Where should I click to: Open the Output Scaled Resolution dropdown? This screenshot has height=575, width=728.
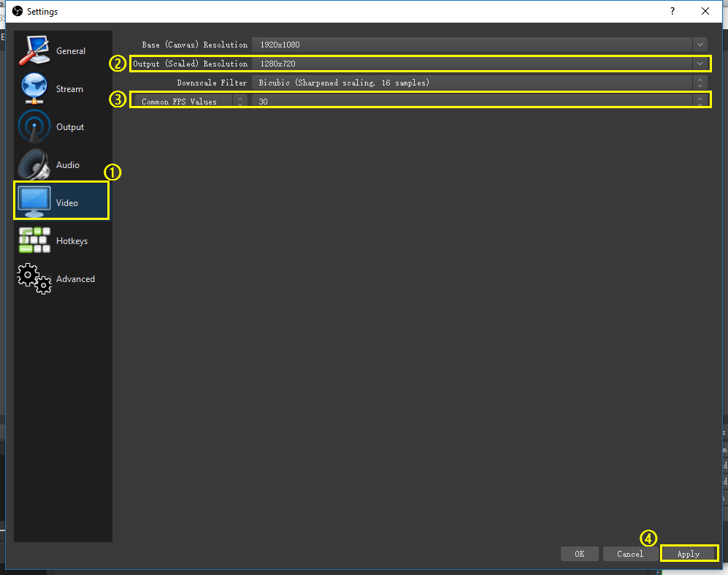(x=700, y=64)
